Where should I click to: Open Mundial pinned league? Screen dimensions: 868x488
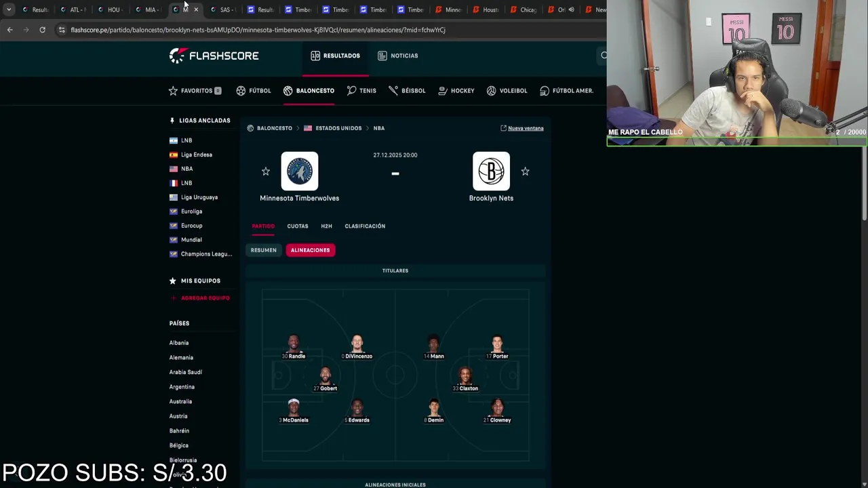pyautogui.click(x=191, y=240)
